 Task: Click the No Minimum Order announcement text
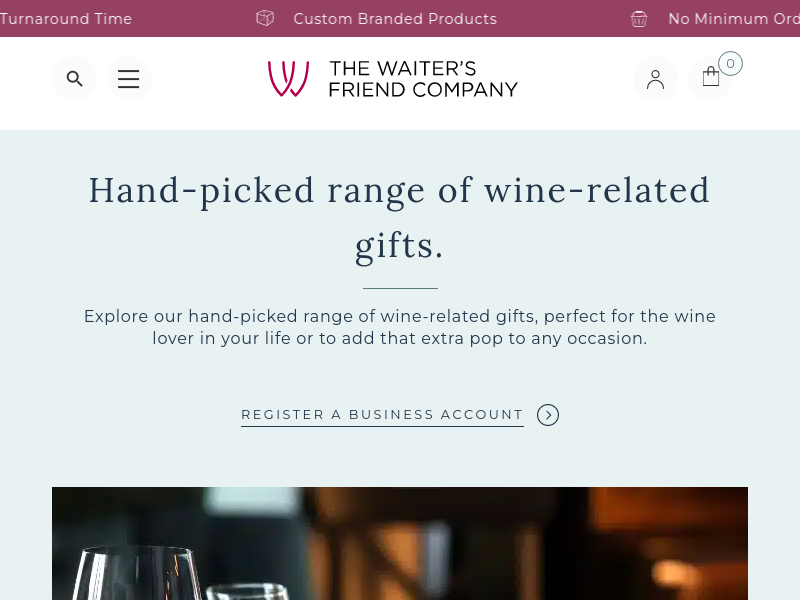click(x=733, y=19)
